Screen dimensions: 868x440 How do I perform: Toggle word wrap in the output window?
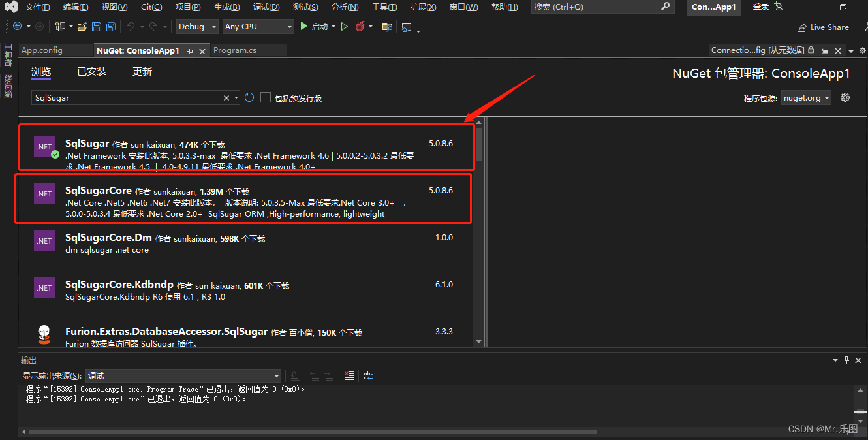point(368,377)
